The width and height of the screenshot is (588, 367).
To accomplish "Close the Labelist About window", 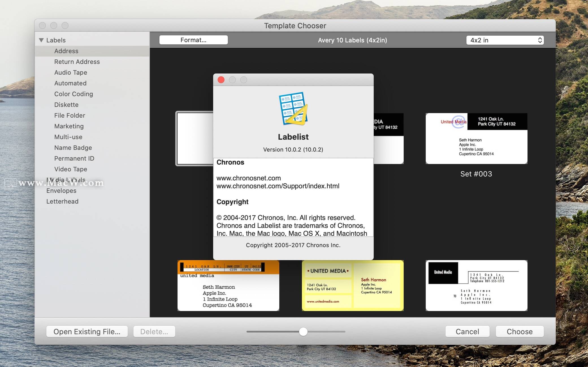I will point(221,80).
